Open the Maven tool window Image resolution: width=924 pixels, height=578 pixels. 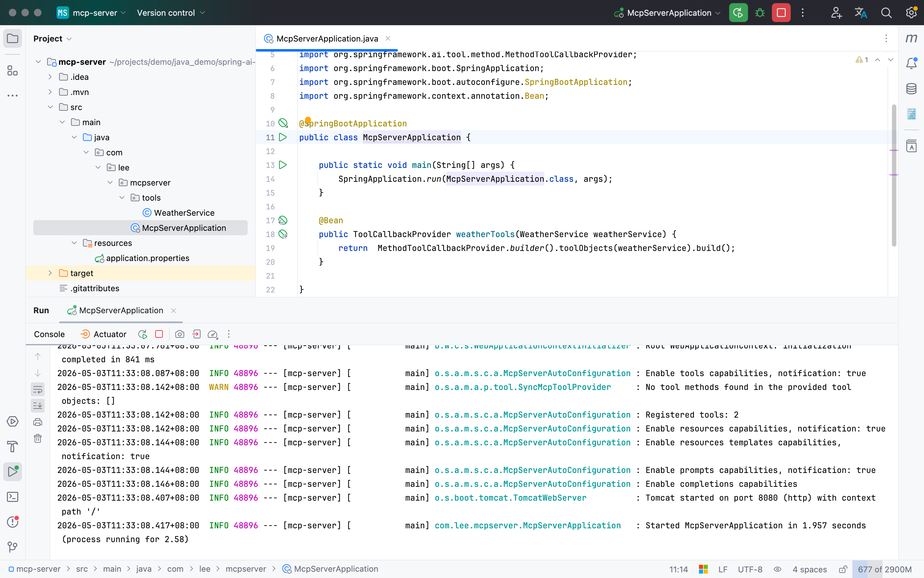[911, 38]
